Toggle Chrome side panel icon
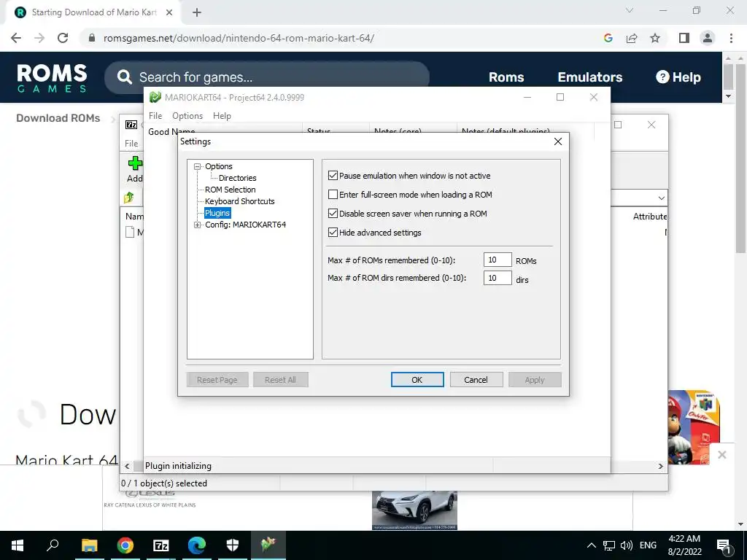This screenshot has width=747, height=560. click(x=684, y=38)
